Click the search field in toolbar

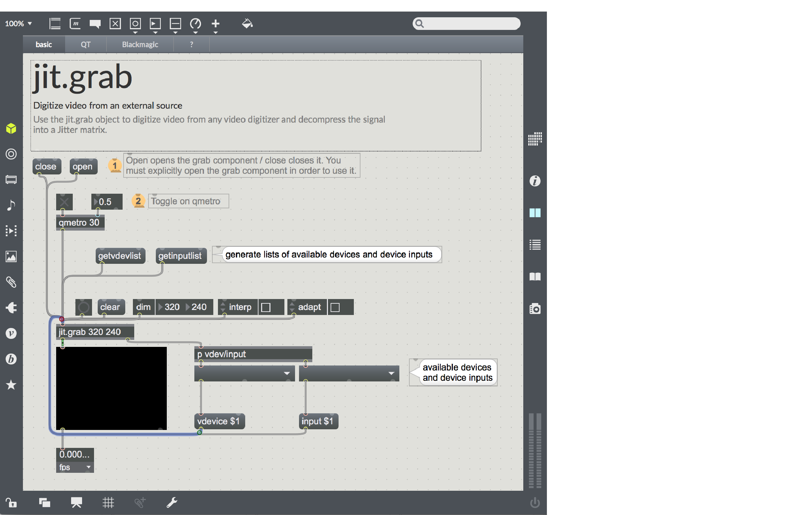pos(466,24)
